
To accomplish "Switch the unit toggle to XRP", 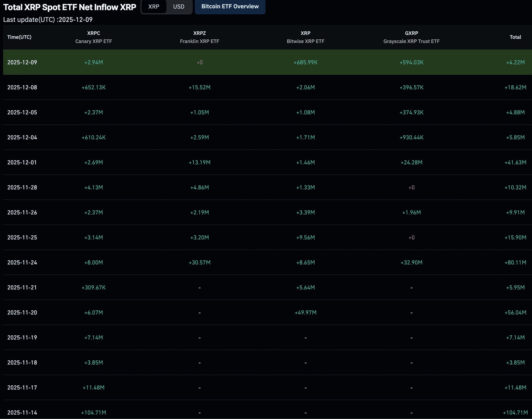I will tap(154, 7).
